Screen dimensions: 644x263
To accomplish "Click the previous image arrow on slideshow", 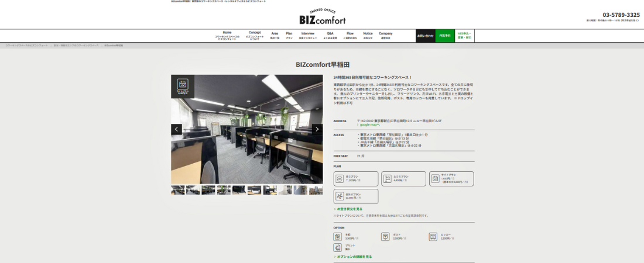I will [176, 129].
